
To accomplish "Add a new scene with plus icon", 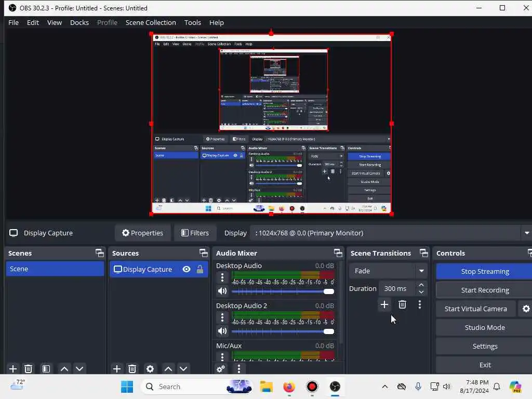I will (13, 369).
